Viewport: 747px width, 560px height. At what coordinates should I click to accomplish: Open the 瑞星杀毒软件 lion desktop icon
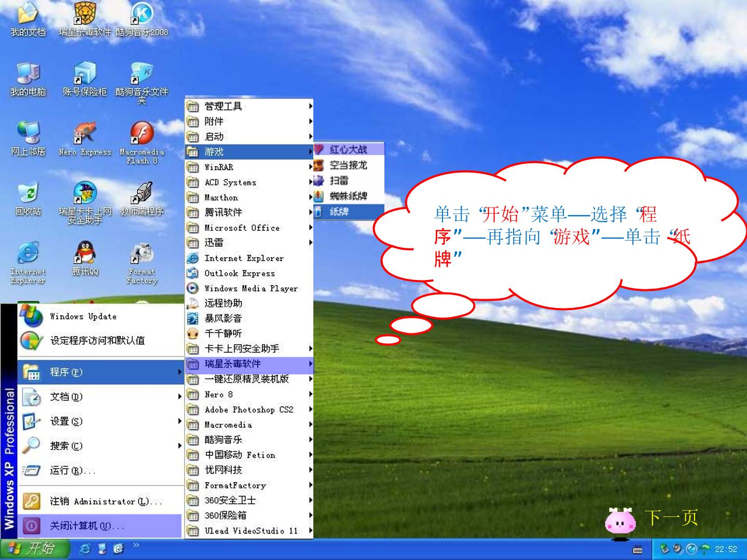85,20
